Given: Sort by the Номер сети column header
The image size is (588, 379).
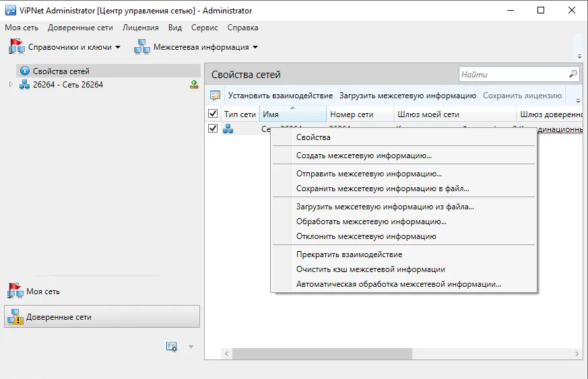Looking at the screenshot, I should [x=360, y=114].
